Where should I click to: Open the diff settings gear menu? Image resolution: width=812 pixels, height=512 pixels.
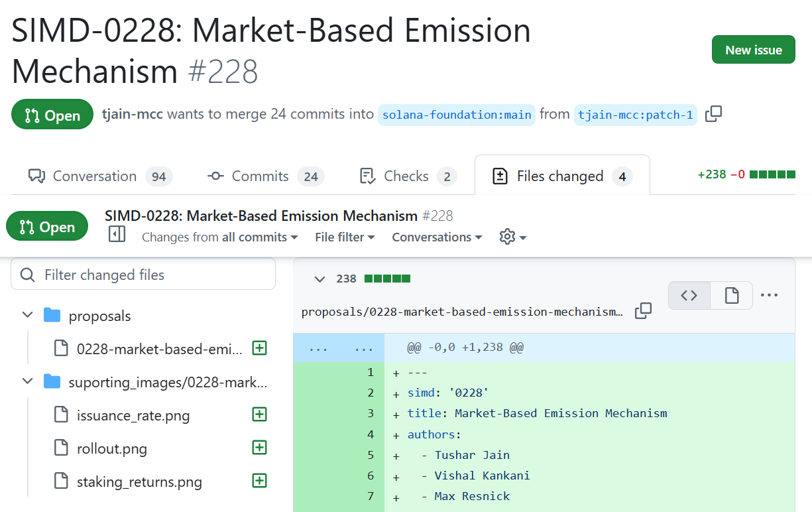512,237
